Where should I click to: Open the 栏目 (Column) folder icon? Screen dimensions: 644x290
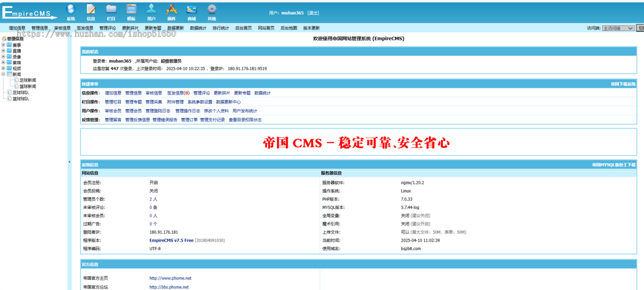pos(111,9)
